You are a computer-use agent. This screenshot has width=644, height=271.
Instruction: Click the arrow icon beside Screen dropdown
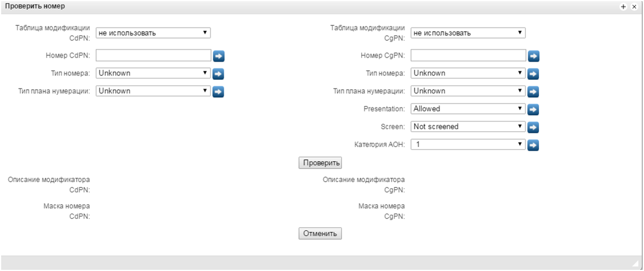click(x=534, y=127)
